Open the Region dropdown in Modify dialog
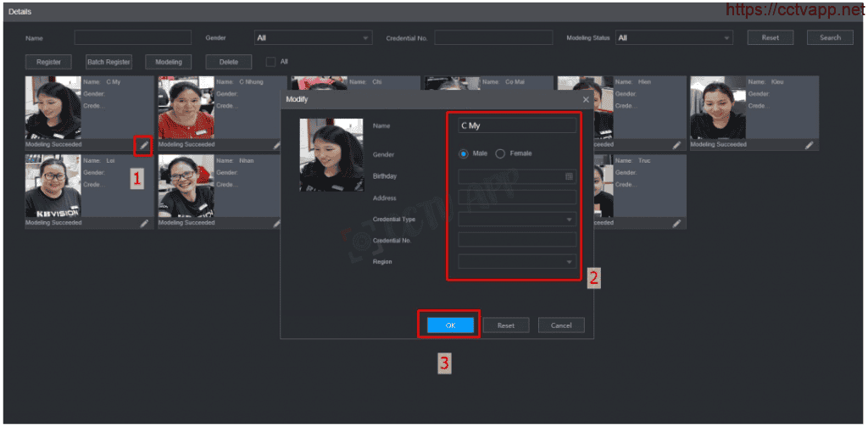Image resolution: width=868 pixels, height=428 pixels. pyautogui.click(x=517, y=263)
